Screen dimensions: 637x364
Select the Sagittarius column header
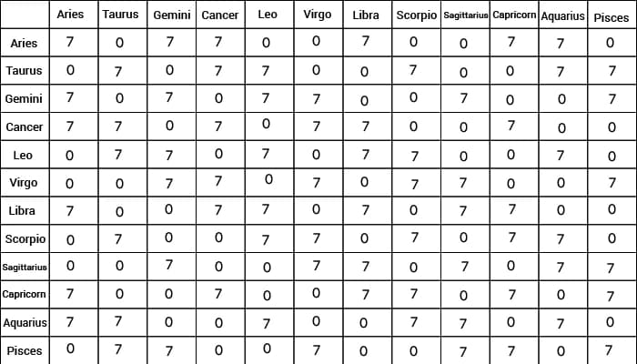pyautogui.click(x=464, y=16)
